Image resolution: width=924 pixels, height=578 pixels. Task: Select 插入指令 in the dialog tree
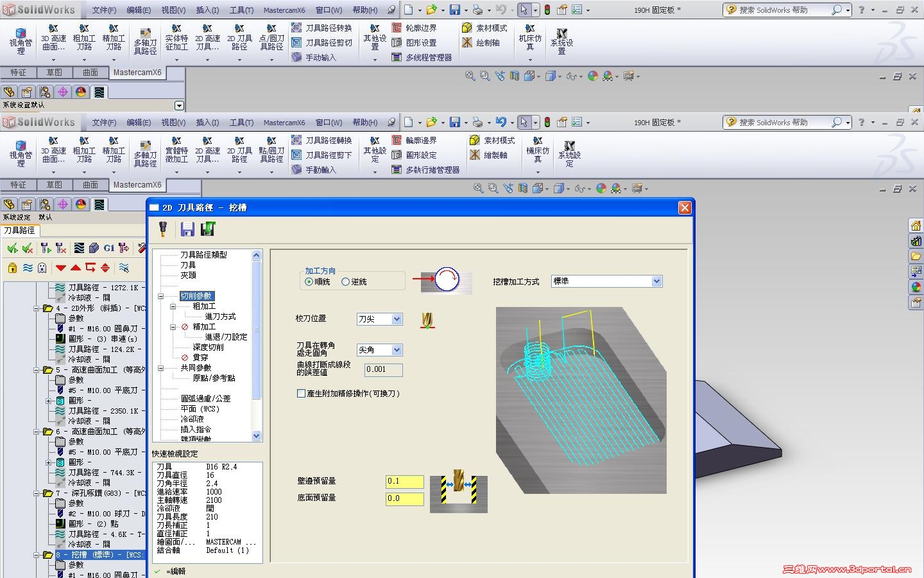[x=196, y=430]
